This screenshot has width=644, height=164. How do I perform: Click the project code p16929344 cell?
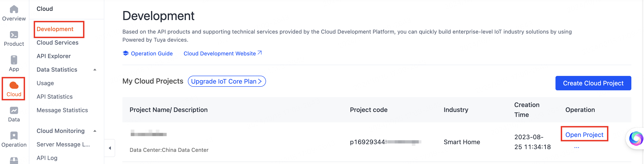coord(385,142)
